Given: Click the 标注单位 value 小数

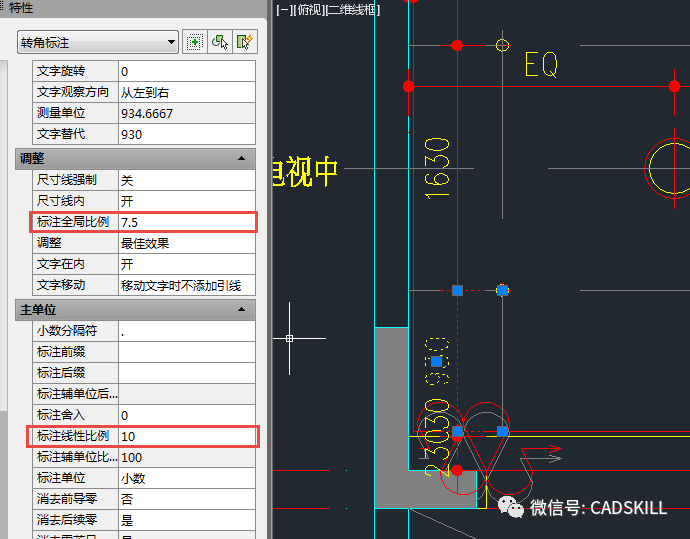Looking at the screenshot, I should (187, 478).
